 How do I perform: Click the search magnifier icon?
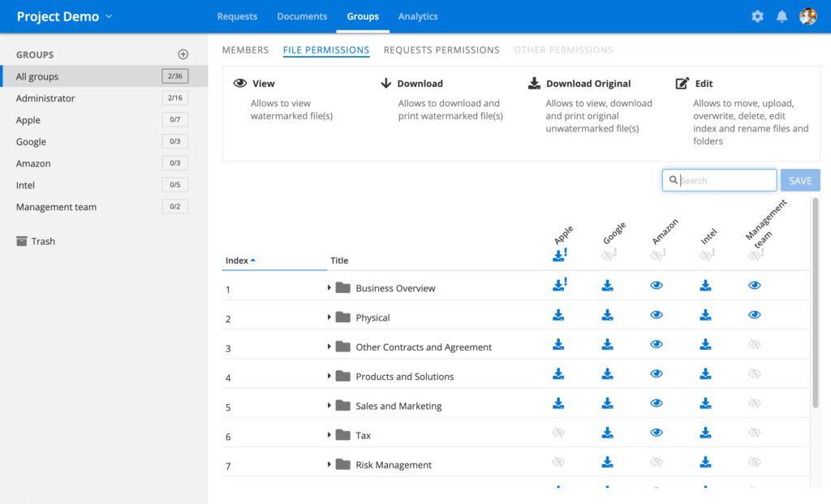point(673,180)
